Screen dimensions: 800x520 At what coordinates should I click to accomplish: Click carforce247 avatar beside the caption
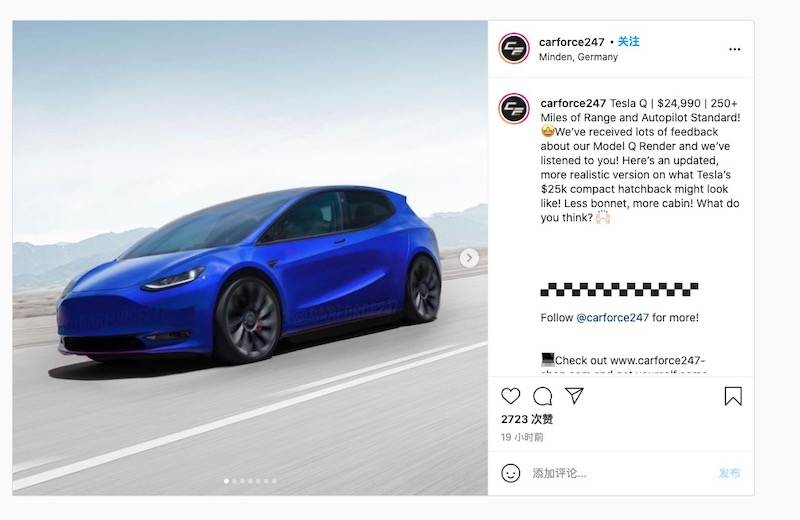click(x=514, y=109)
